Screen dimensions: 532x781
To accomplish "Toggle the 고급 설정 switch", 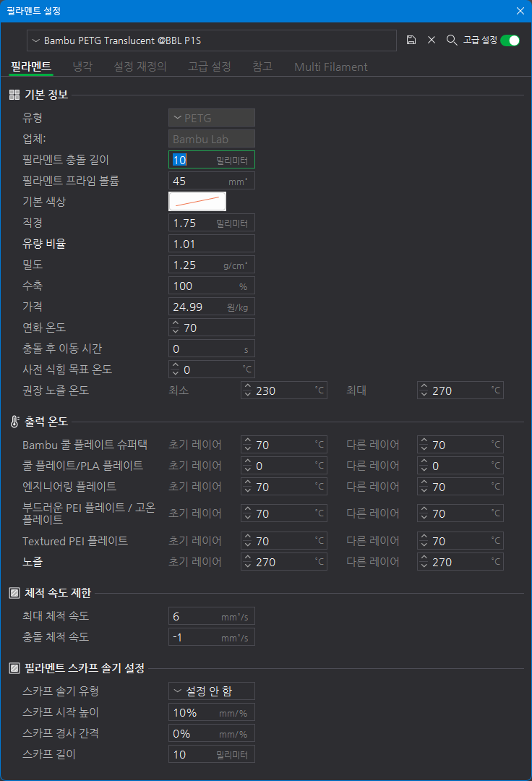I will click(510, 40).
